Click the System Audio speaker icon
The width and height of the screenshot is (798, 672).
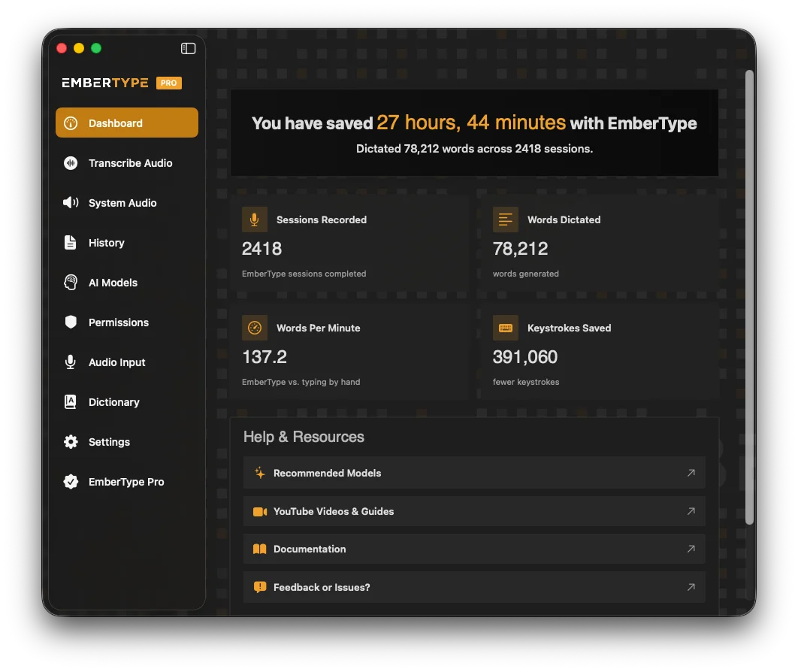point(71,203)
